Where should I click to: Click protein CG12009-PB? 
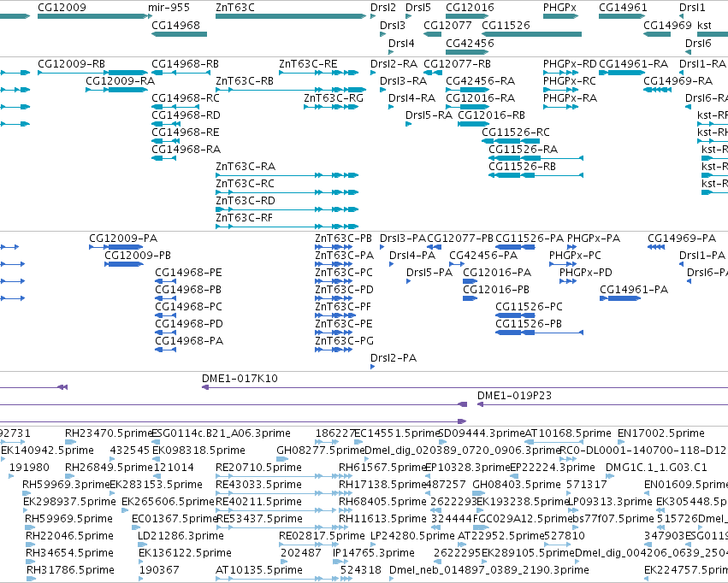[124, 264]
